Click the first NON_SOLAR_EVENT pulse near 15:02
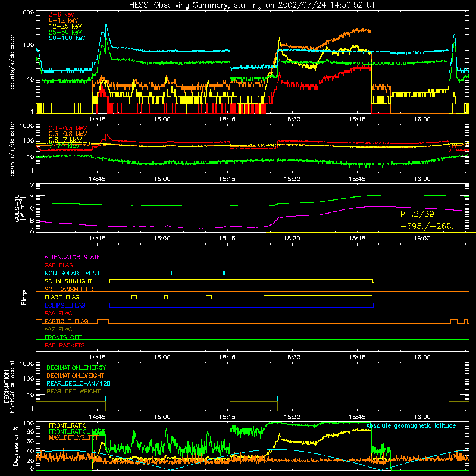The image size is (476, 476). 173,273
